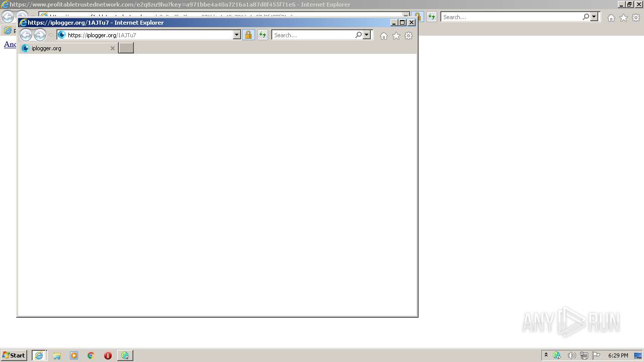
Task: Open Tools gear in front window
Action: [x=409, y=36]
